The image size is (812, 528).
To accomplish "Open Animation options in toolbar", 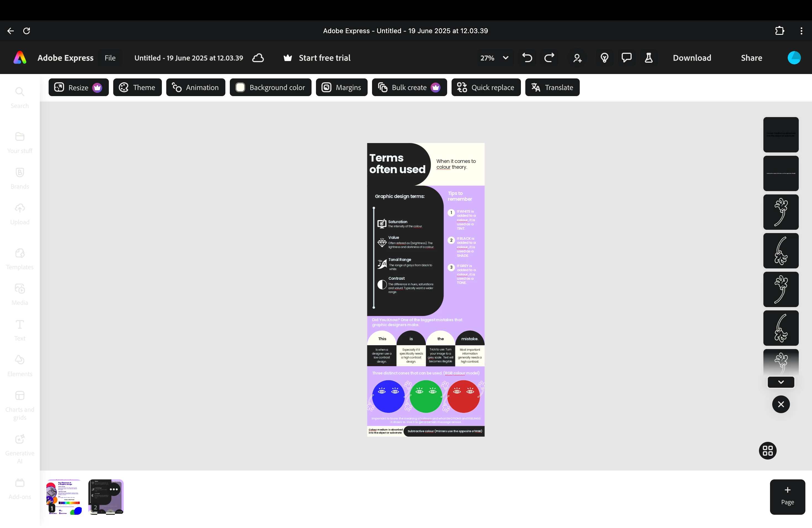I will point(196,88).
